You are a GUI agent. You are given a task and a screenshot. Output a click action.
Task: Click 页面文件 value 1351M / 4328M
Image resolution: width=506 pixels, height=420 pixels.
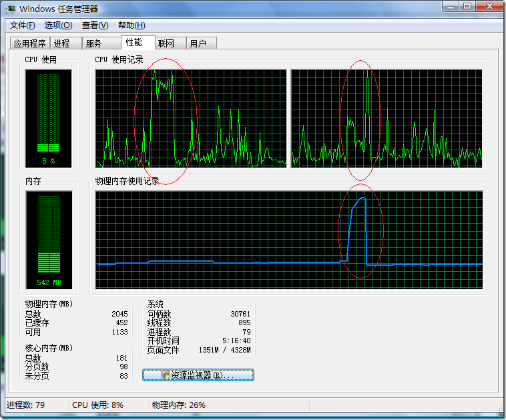coord(224,350)
